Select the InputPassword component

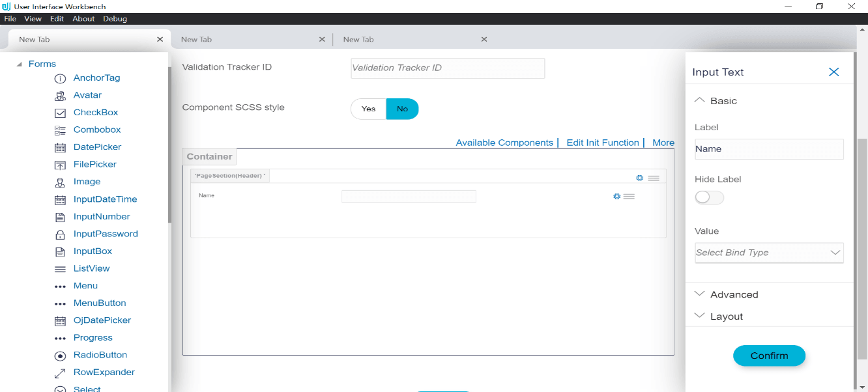pyautogui.click(x=106, y=234)
